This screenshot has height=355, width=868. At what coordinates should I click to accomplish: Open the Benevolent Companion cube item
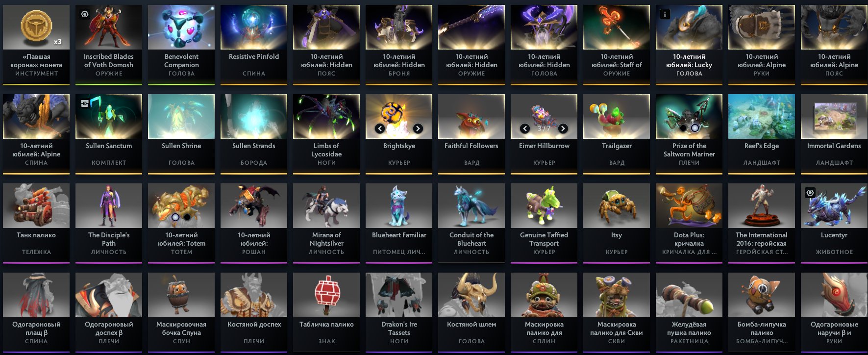point(181,44)
